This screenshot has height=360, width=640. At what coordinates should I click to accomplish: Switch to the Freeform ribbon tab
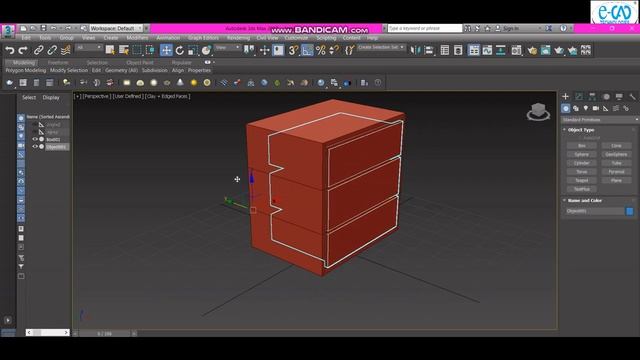click(x=58, y=62)
